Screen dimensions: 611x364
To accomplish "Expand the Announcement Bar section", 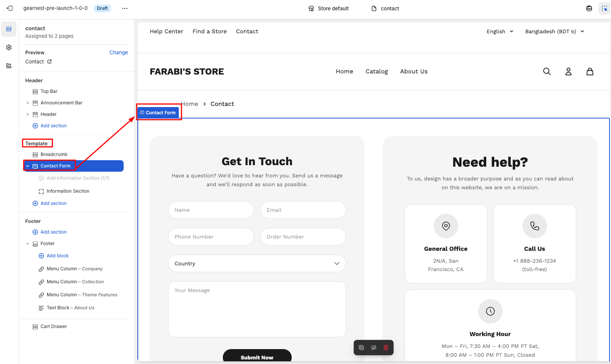I will tap(28, 103).
